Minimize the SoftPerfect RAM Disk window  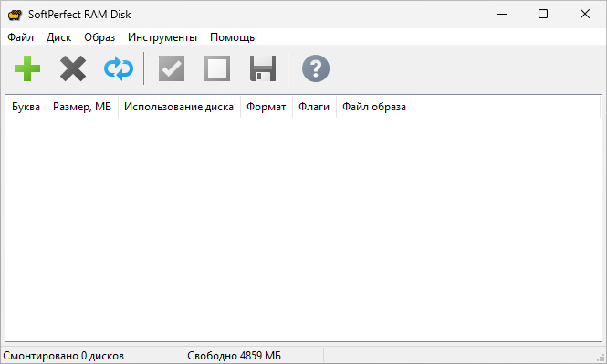pyautogui.click(x=502, y=15)
